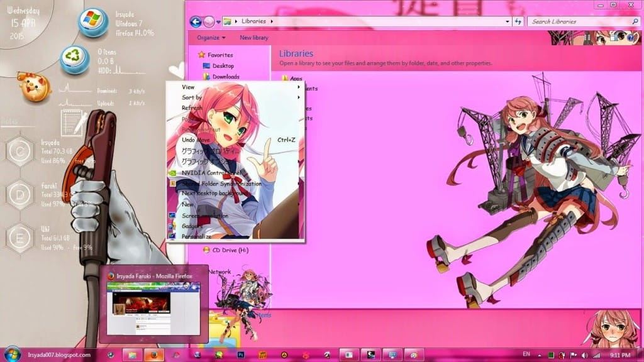Click the orange music note taskbar icon
This screenshot has width=644, height=362.
coord(262,354)
